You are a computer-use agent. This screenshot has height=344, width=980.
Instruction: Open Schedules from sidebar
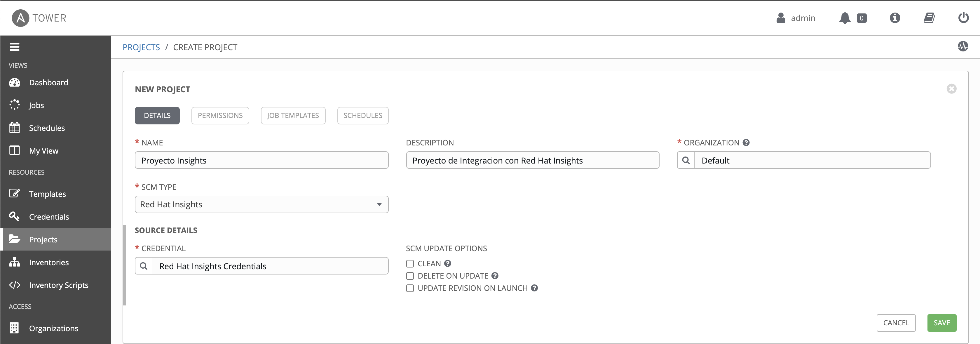[x=55, y=128]
